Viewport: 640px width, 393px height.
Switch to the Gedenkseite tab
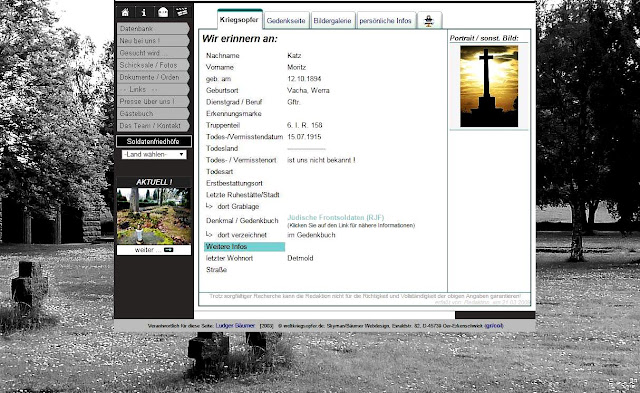point(286,21)
